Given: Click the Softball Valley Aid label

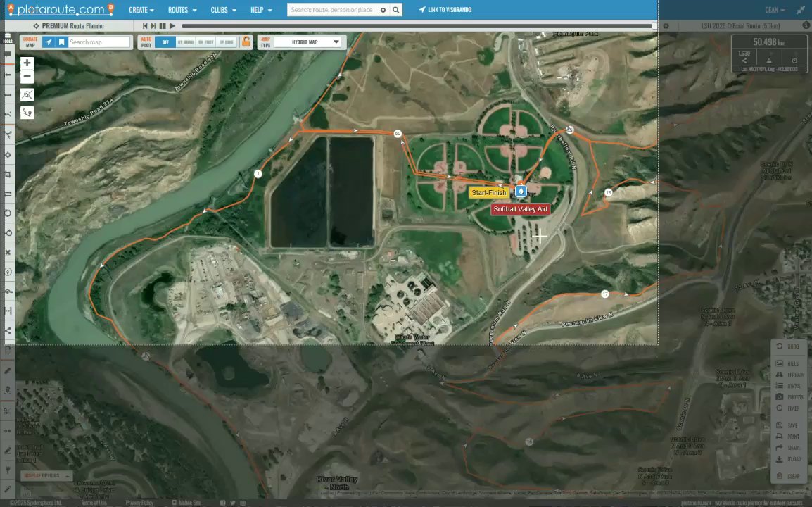Looking at the screenshot, I should (x=520, y=209).
